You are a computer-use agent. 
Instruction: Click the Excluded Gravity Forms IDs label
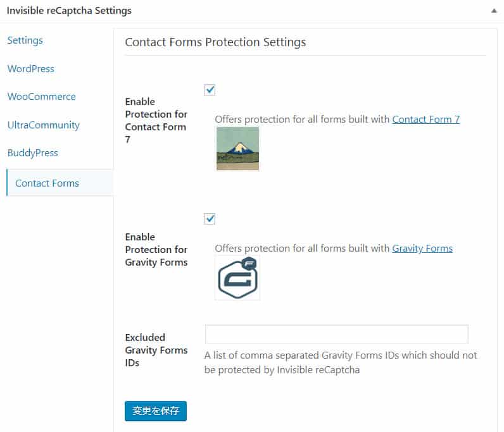[156, 350]
